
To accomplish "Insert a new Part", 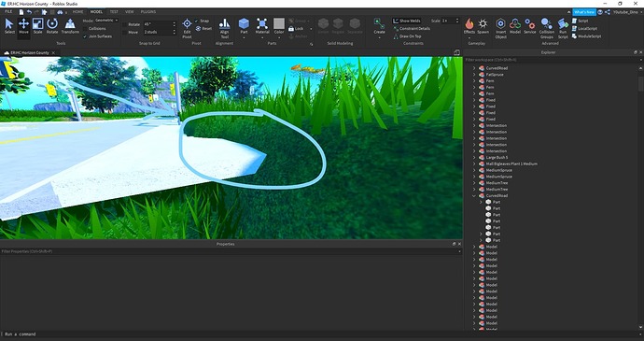I will coord(244,26).
